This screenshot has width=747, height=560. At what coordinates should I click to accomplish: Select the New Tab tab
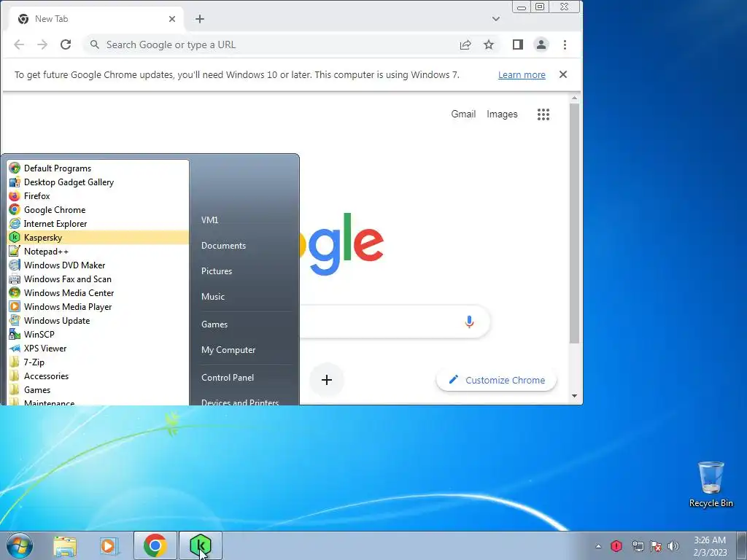pyautogui.click(x=96, y=19)
